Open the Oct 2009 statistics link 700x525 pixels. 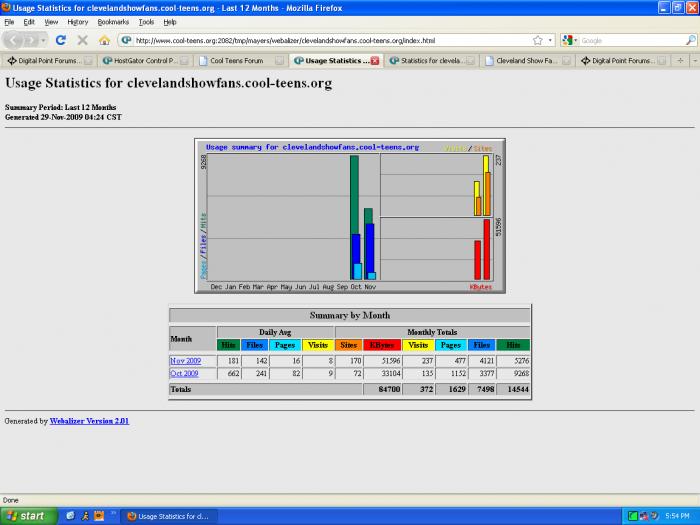pos(184,373)
